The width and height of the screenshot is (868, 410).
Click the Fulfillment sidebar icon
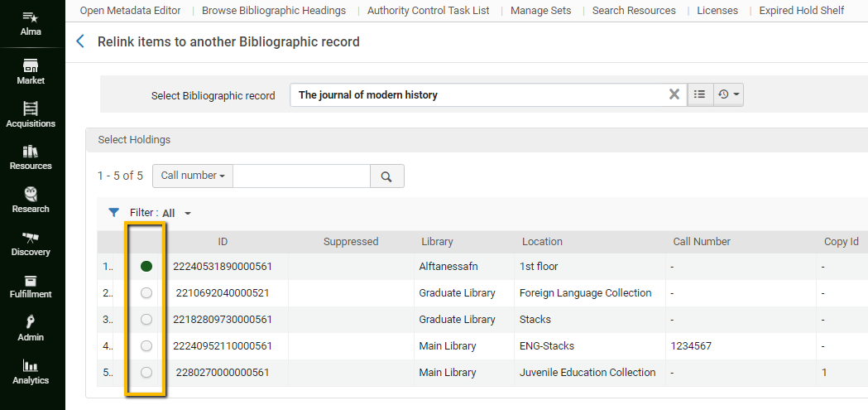pos(31,281)
